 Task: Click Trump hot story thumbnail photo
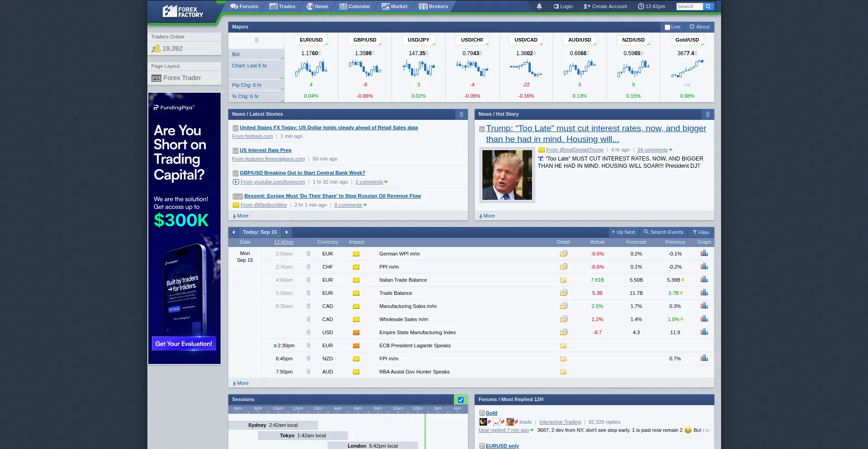point(507,175)
